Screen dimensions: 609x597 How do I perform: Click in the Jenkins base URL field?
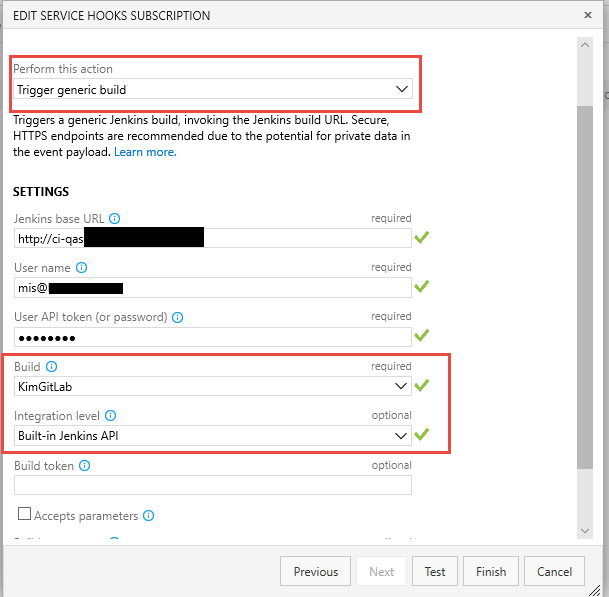[x=213, y=238]
